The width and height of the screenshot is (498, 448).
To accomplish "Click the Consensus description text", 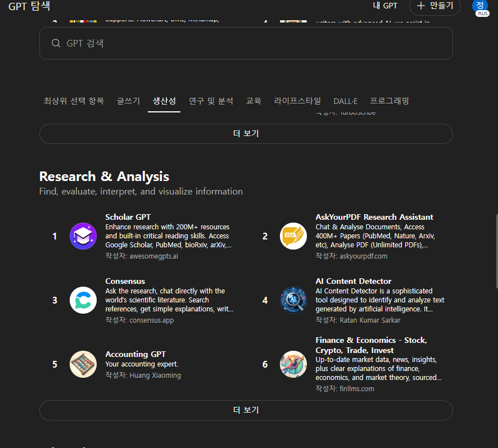I will point(169,300).
